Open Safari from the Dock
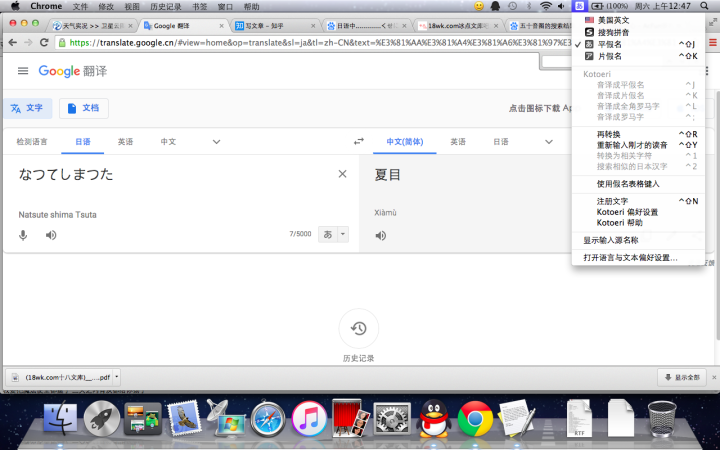The width and height of the screenshot is (720, 450). 268,418
